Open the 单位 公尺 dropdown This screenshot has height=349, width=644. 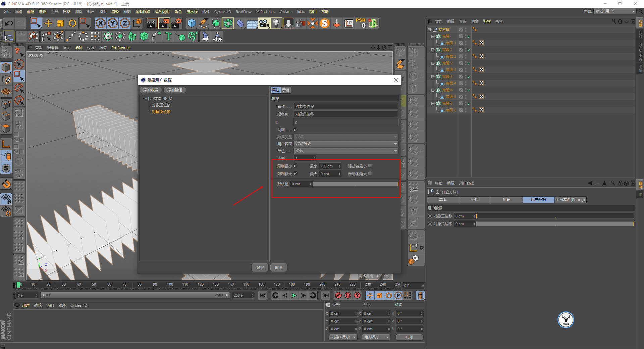click(346, 151)
